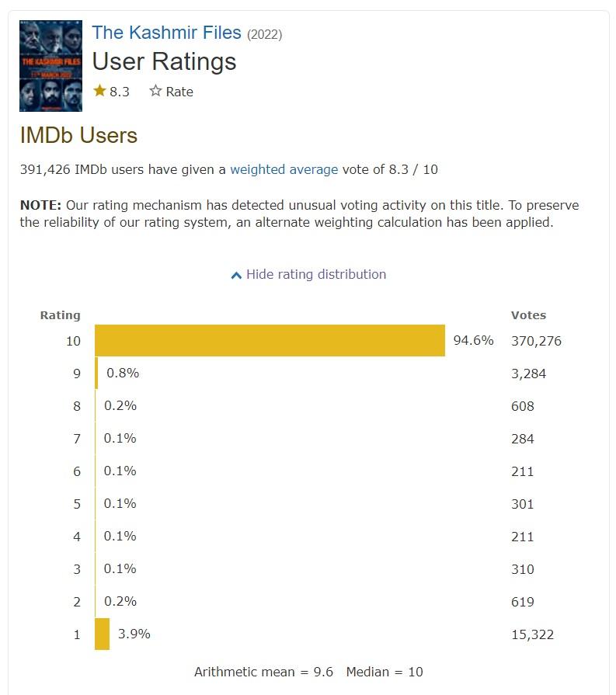Click the 15,322 votes count
Screen dimensions: 616x695
532,634
